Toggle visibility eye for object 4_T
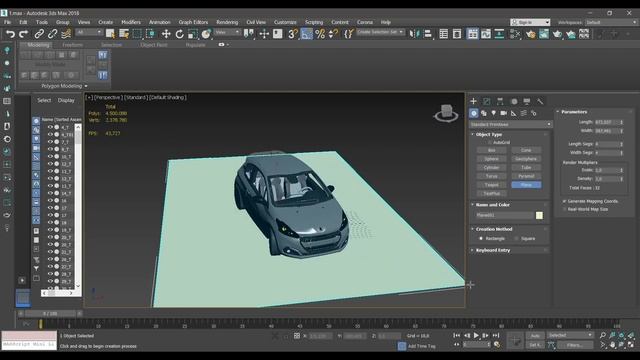640x360 pixels. tap(50, 127)
